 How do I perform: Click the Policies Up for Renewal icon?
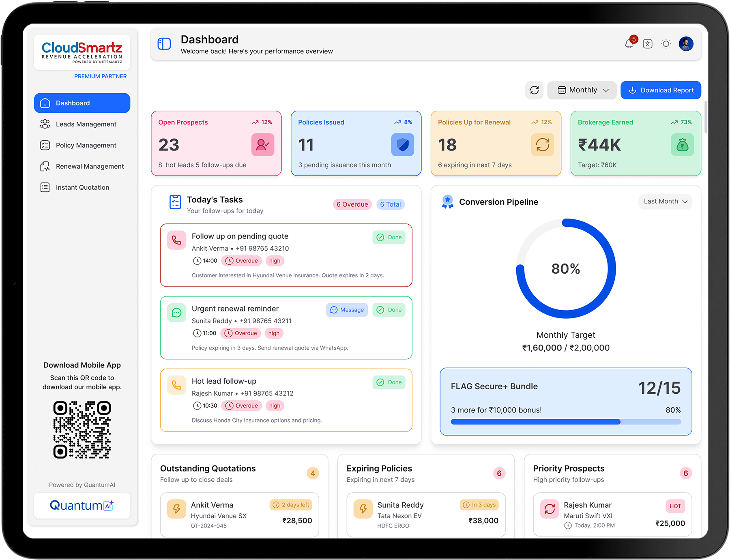pyautogui.click(x=542, y=145)
